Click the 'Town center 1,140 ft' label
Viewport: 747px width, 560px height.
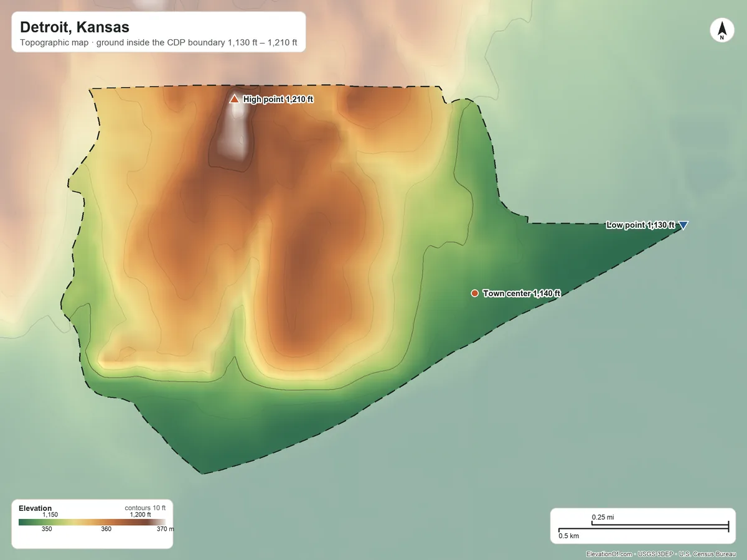pos(522,293)
